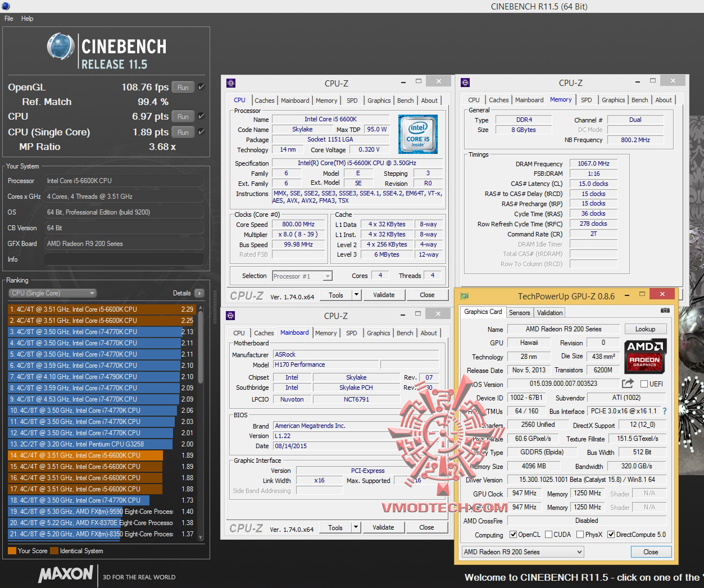Click the Bus Interface question mark icon
Viewport: 704px width, 588px height.
665,411
